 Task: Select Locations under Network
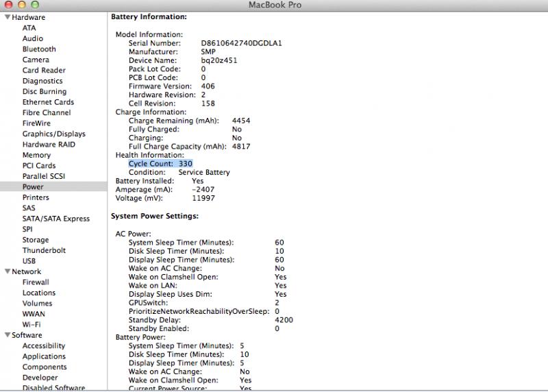39,293
